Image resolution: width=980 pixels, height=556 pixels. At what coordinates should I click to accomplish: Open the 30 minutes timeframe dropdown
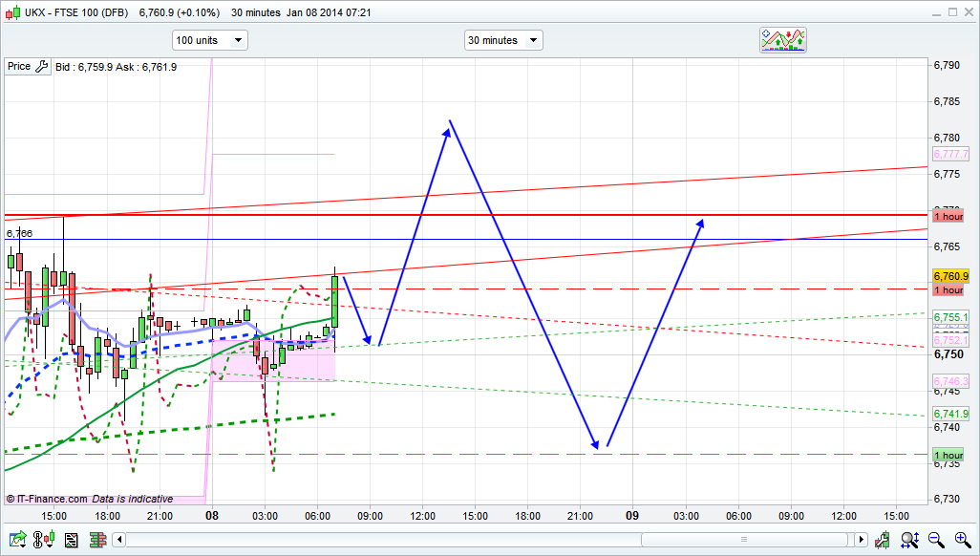[503, 40]
